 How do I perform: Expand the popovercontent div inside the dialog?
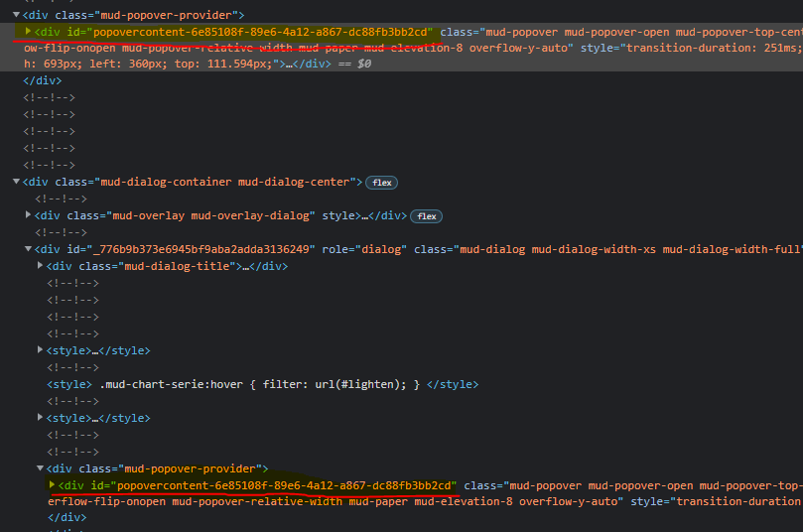point(52,484)
